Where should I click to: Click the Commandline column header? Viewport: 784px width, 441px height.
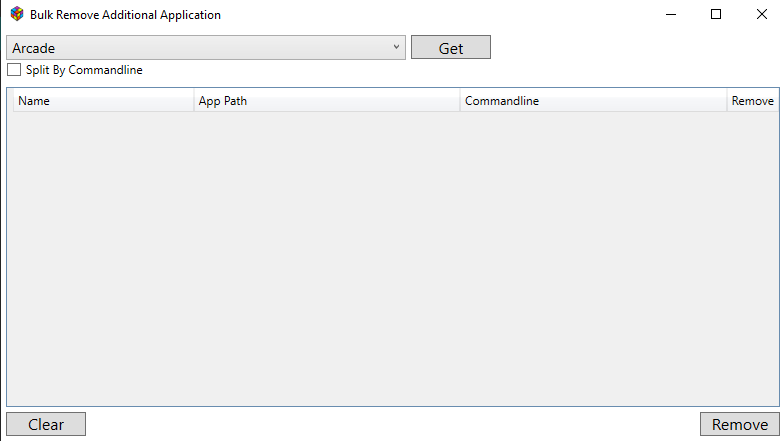(594, 100)
